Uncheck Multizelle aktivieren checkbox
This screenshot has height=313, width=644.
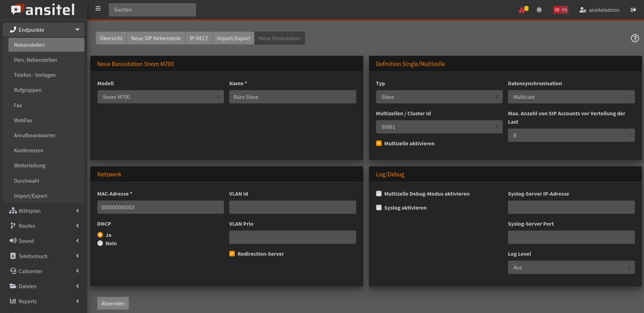pyautogui.click(x=379, y=144)
